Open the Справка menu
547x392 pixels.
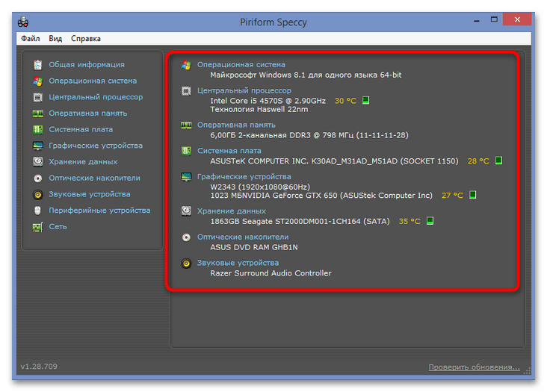point(86,38)
